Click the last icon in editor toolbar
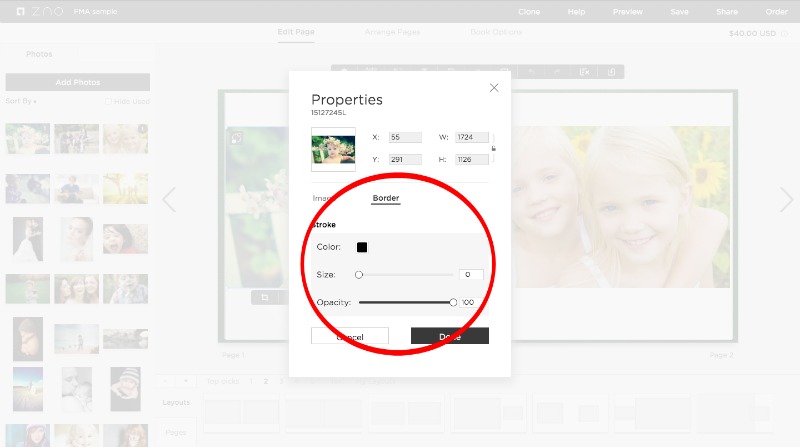The width and height of the screenshot is (800, 447). click(611, 72)
